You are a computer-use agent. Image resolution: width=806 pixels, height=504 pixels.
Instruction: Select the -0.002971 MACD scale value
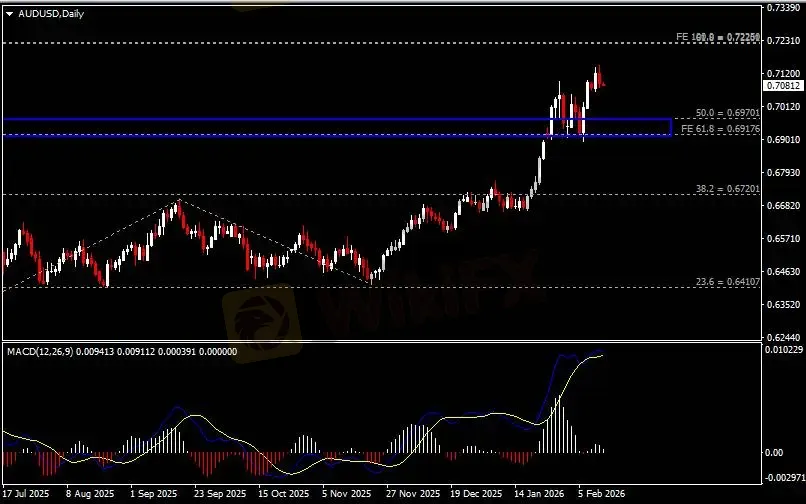click(784, 478)
